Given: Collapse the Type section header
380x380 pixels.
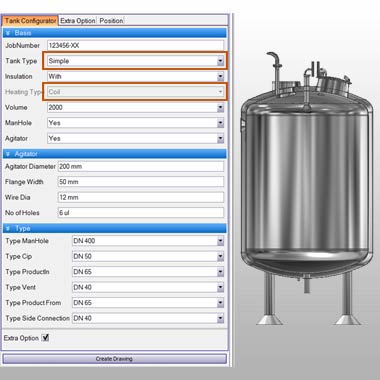Looking at the screenshot, I should (x=114, y=228).
